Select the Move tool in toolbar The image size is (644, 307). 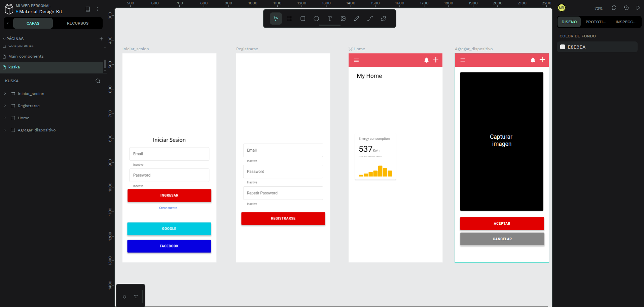point(276,19)
